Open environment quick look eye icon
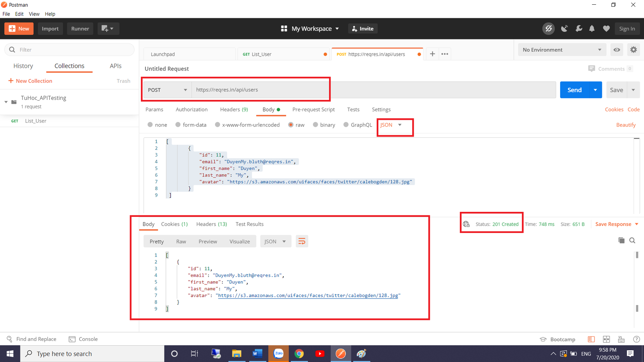 click(x=617, y=50)
